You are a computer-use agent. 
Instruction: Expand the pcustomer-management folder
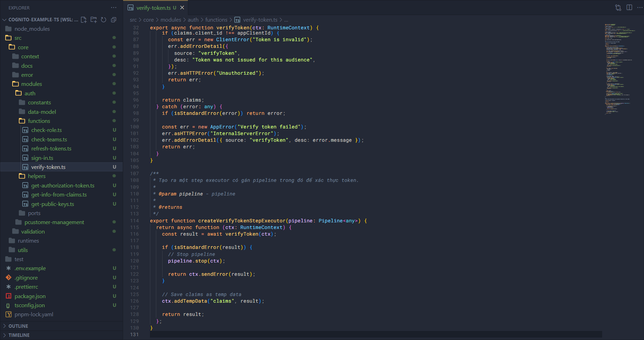coord(54,222)
